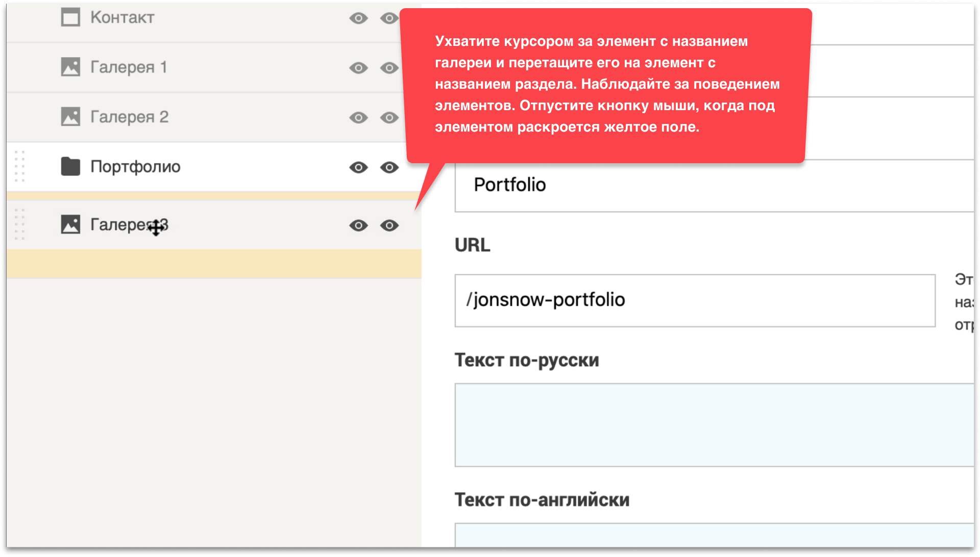Image resolution: width=980 pixels, height=557 pixels.
Task: Click the URL field with /jonsnow-portfolio
Action: pos(694,300)
